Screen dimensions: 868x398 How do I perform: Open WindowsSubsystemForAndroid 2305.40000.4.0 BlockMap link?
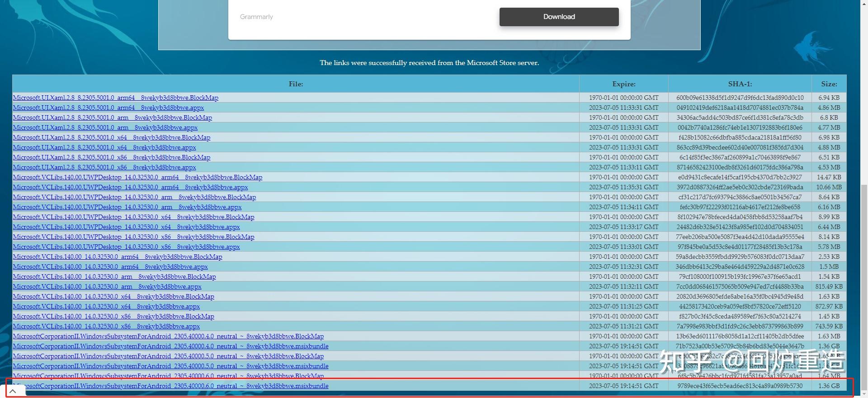tap(168, 336)
